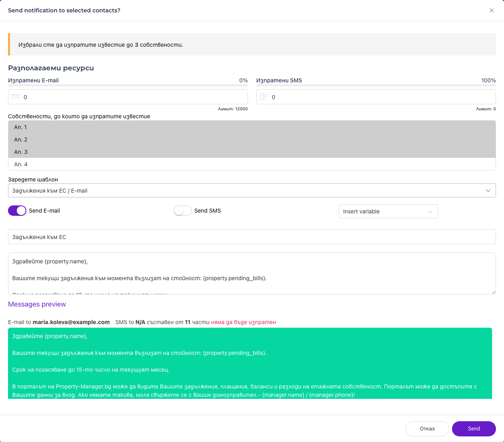The width and height of the screenshot is (504, 442).
Task: Click the 'Лимит: 12000' email limit text
Action: coord(233,109)
